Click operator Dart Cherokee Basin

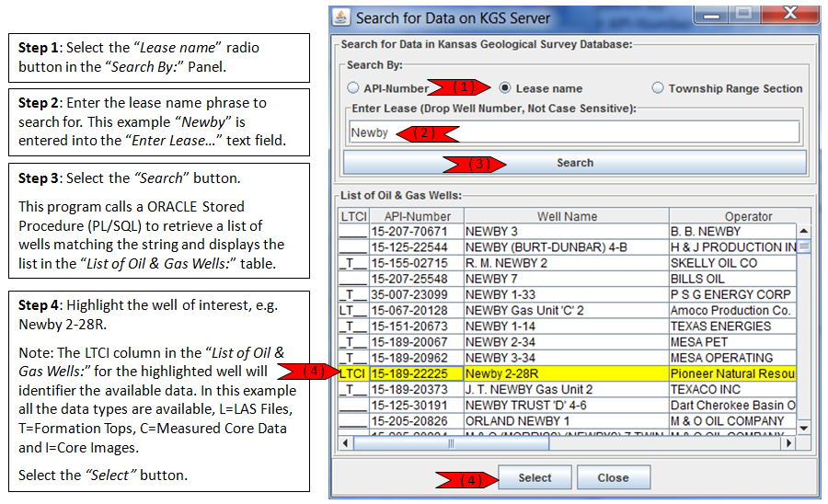[x=733, y=406]
